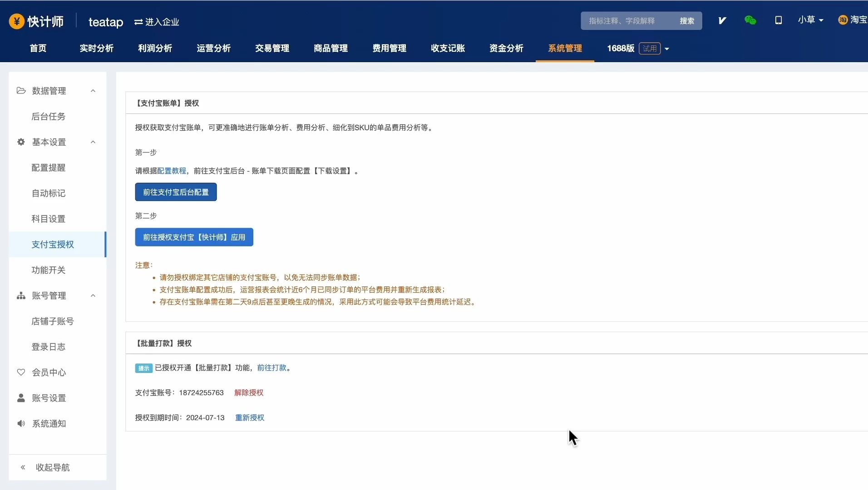Click the teatap company name
The width and height of the screenshot is (868, 490).
coord(106,22)
